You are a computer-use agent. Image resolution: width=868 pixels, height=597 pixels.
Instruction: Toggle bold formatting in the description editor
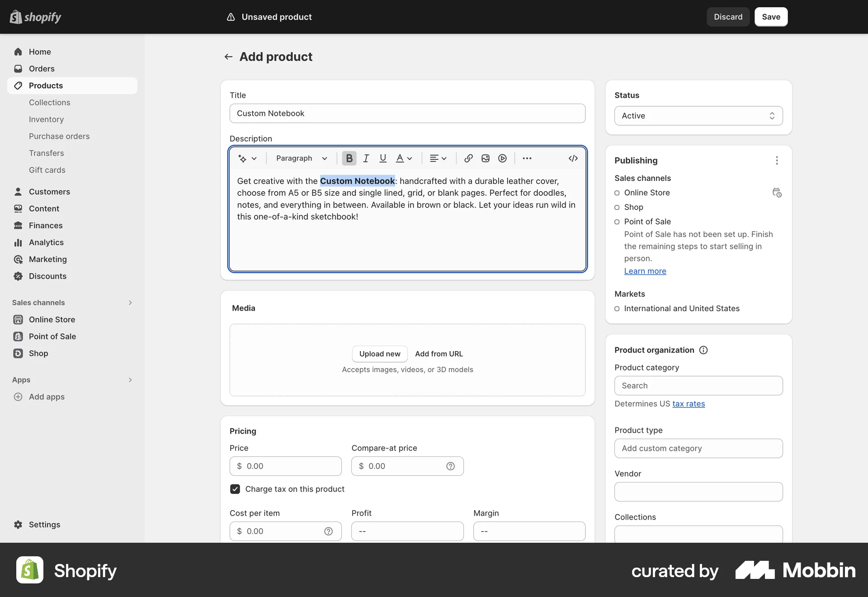point(349,158)
